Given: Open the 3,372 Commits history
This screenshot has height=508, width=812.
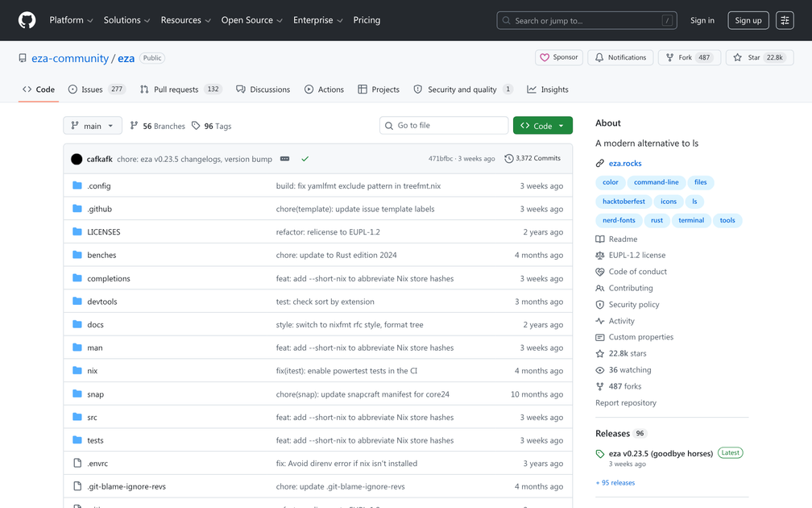Looking at the screenshot, I should click(532, 159).
